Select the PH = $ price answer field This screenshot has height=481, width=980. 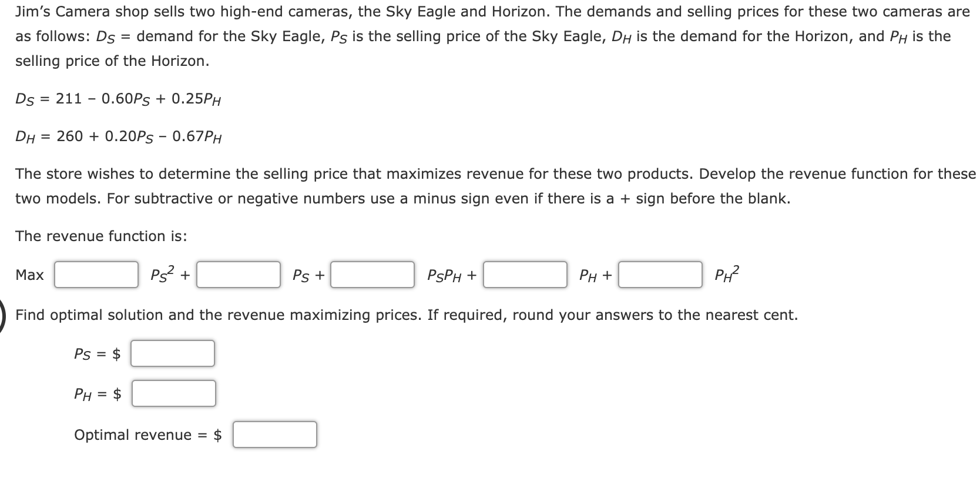point(174,393)
